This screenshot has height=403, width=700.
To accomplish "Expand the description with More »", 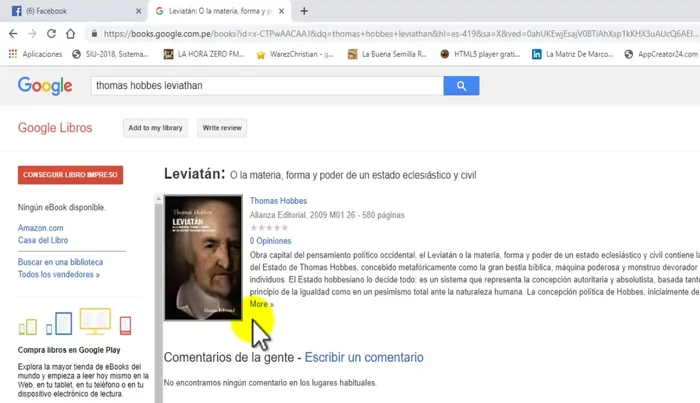I will coord(262,304).
